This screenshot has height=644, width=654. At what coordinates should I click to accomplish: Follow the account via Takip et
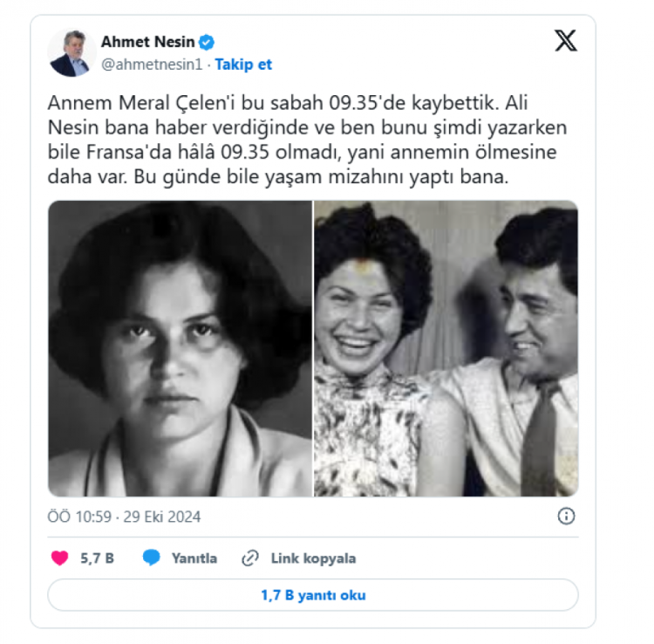coord(243,65)
